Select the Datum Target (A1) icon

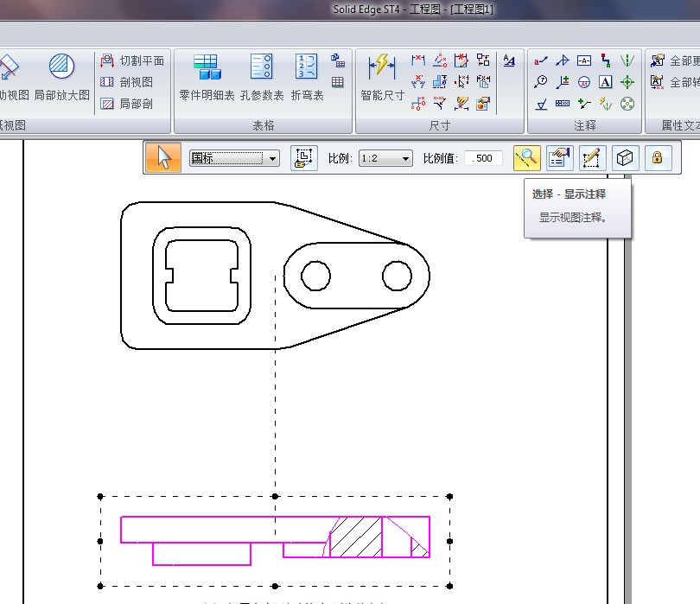coord(584,82)
